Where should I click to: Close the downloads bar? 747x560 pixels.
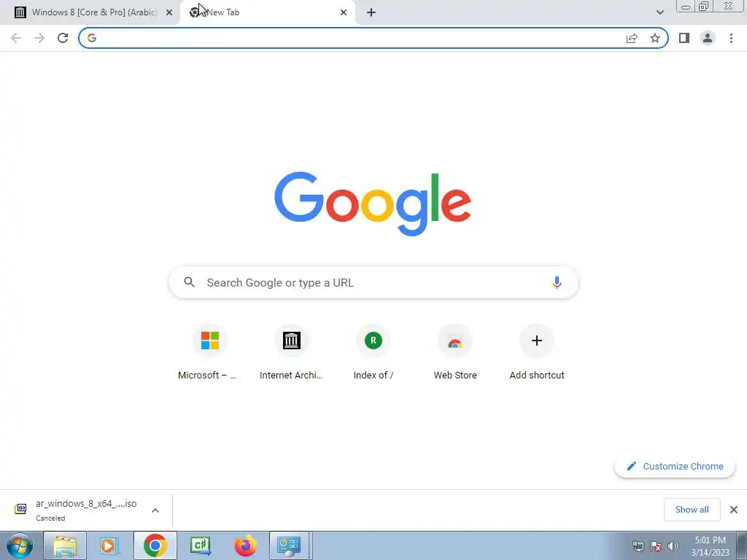pyautogui.click(x=734, y=510)
